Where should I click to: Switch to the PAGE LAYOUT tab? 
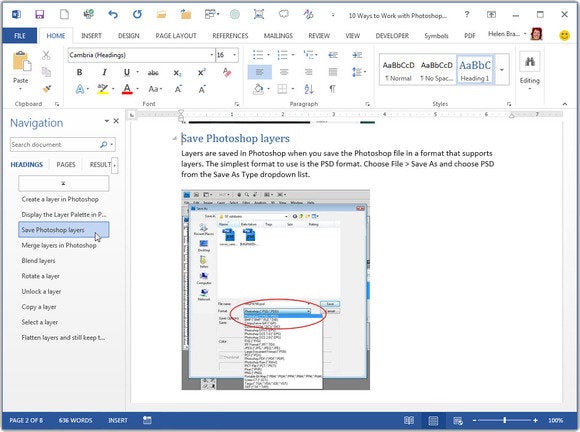pos(176,36)
